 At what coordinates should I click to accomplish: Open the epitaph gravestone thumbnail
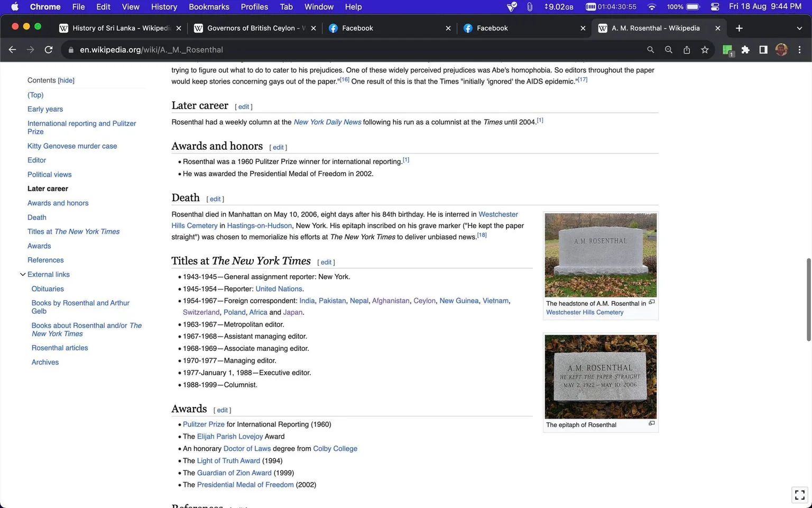coord(601,377)
